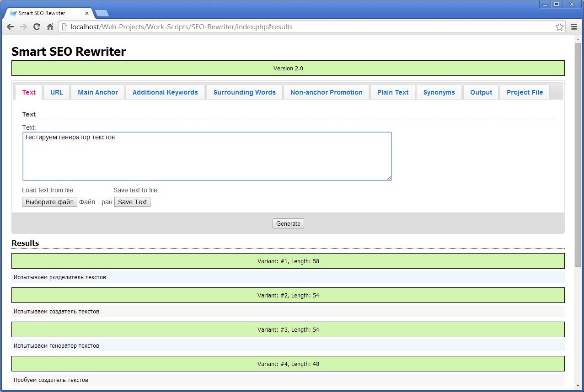Click the scrollbar up arrow
Image resolution: width=584 pixels, height=392 pixels.
pyautogui.click(x=578, y=39)
